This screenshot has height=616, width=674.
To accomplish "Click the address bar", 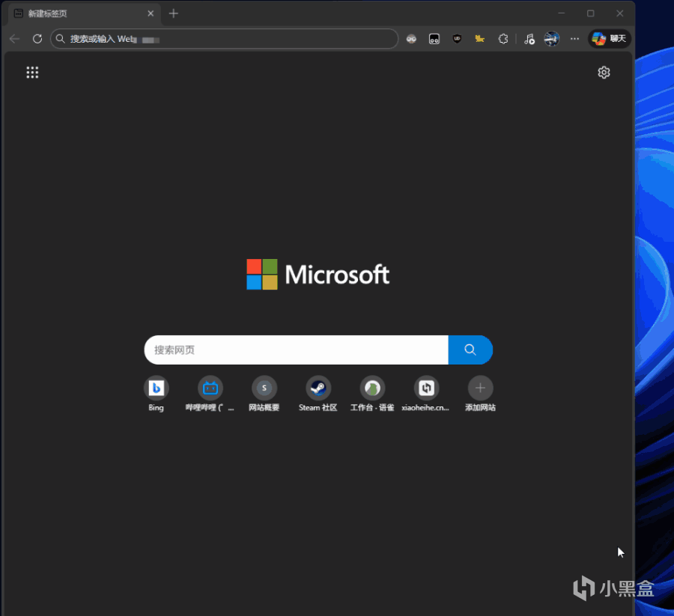I will 225,39.
